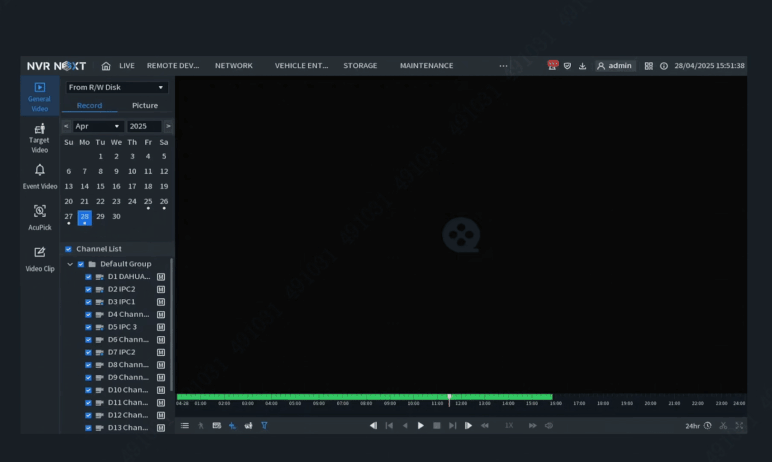Toggle the Channel List checkbox
The width and height of the screenshot is (772, 462).
click(x=68, y=249)
